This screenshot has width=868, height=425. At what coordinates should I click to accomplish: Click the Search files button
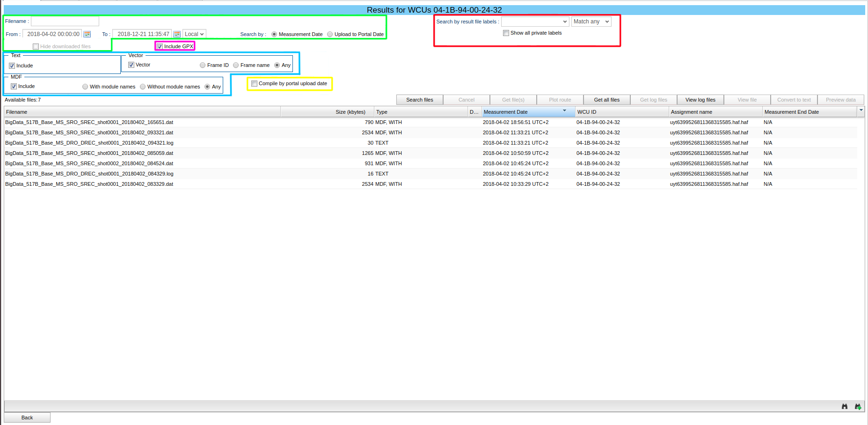419,100
